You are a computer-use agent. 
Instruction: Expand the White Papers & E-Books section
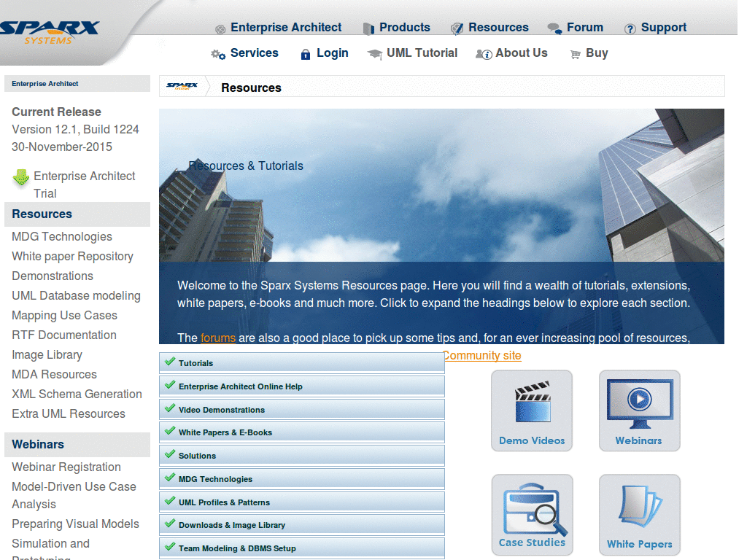(x=301, y=432)
